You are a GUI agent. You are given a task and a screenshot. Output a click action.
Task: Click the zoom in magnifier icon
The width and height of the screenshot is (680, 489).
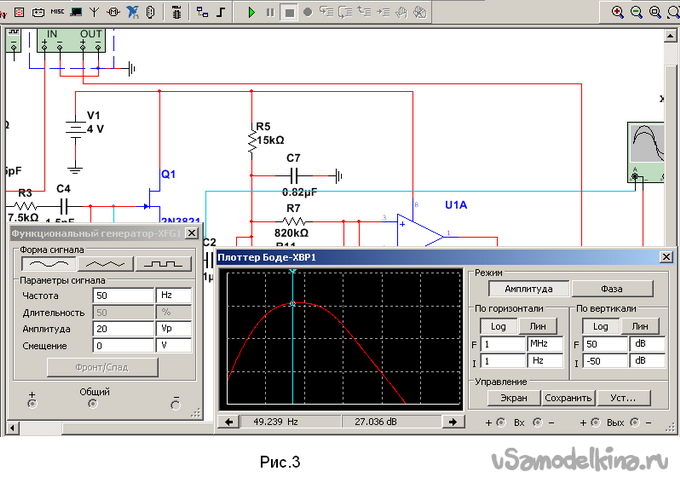pyautogui.click(x=617, y=12)
